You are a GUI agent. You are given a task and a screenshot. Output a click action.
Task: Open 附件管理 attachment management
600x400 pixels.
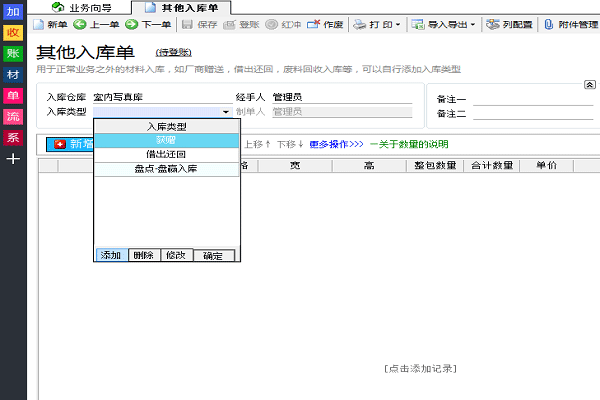571,24
